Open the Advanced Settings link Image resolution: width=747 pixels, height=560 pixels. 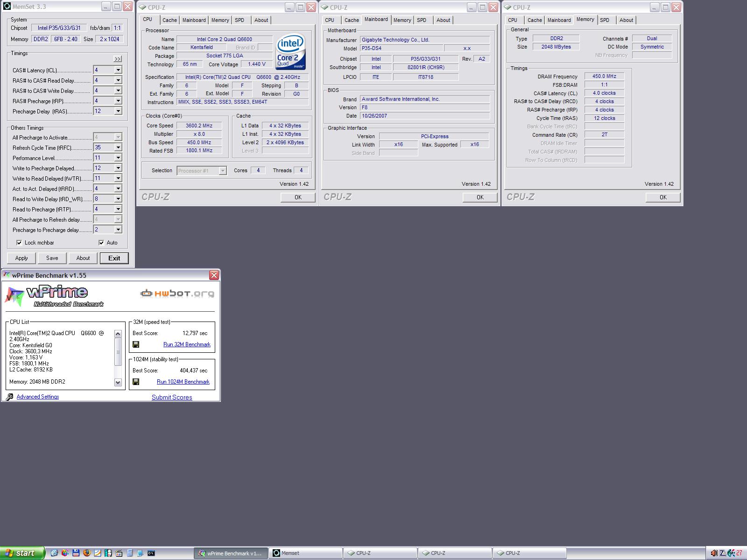click(x=38, y=397)
